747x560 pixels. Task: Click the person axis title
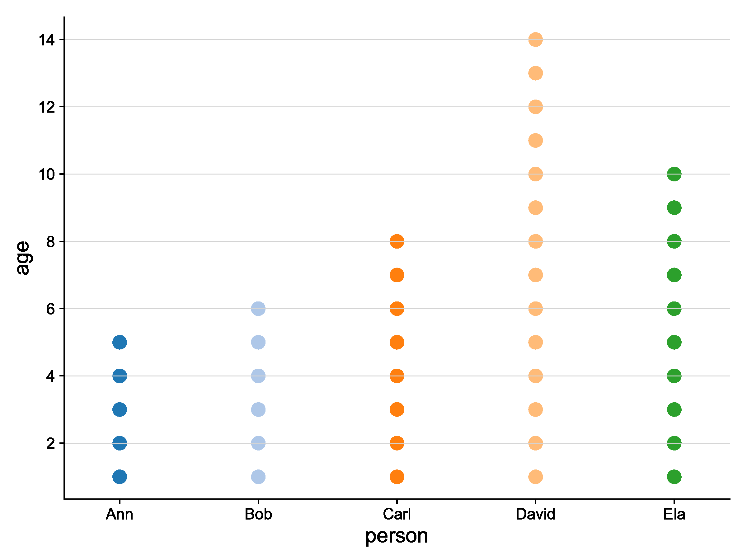pyautogui.click(x=397, y=537)
